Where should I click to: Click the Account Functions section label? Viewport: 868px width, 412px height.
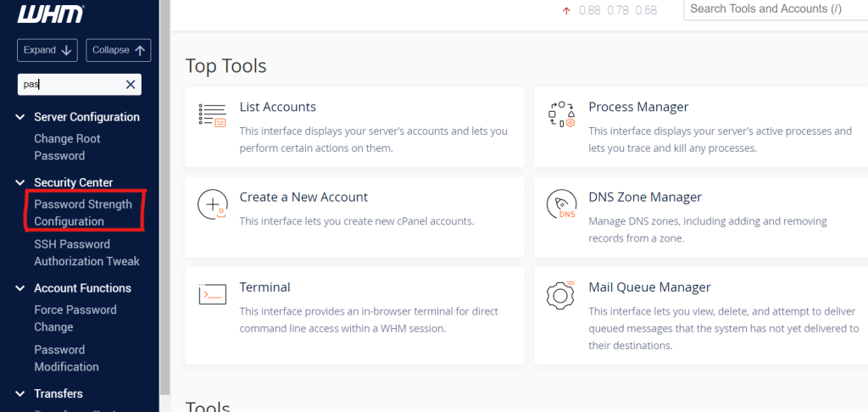coord(82,288)
